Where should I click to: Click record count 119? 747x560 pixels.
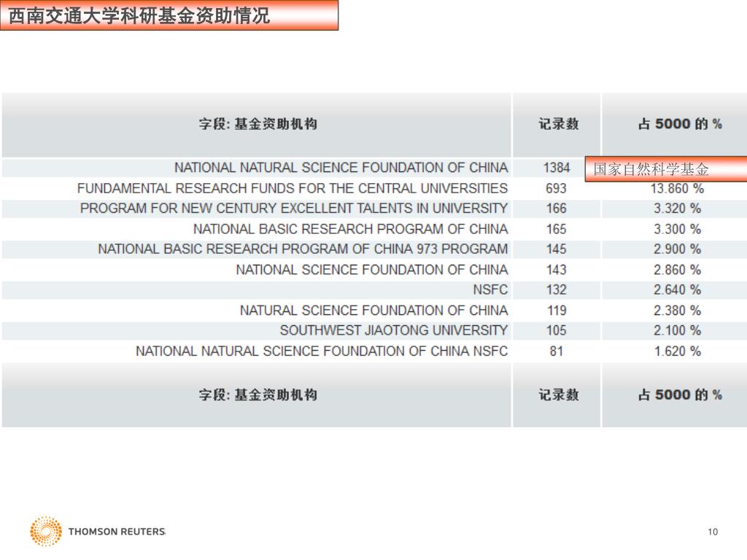pyautogui.click(x=557, y=311)
